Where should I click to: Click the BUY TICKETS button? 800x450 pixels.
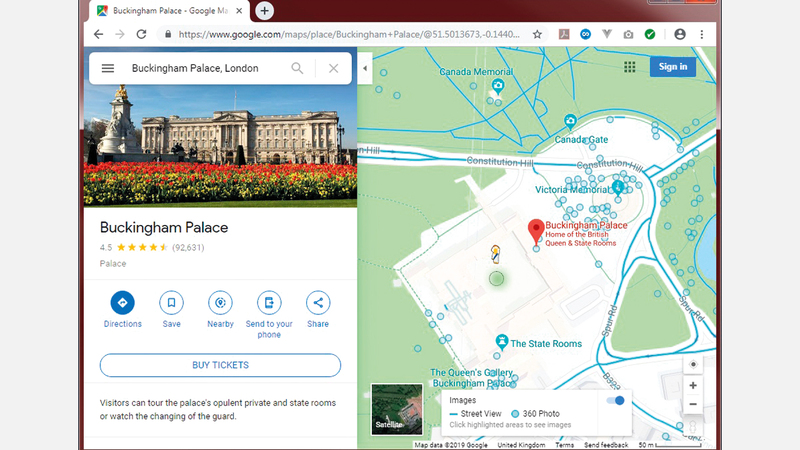tap(220, 365)
